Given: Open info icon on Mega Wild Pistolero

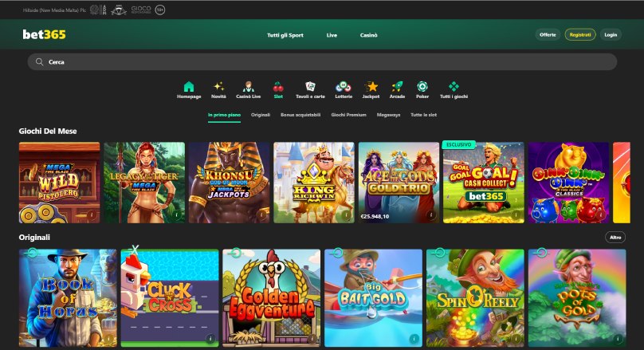Looking at the screenshot, I should [92, 214].
